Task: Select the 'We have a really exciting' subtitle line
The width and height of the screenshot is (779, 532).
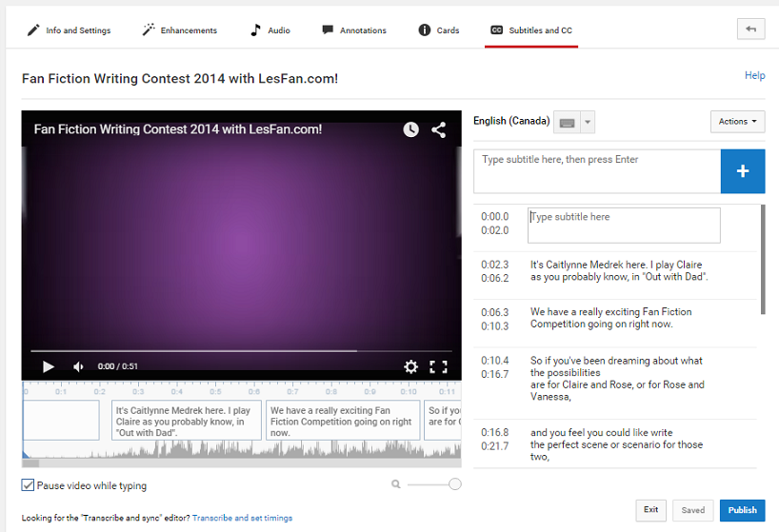Action: 611,318
